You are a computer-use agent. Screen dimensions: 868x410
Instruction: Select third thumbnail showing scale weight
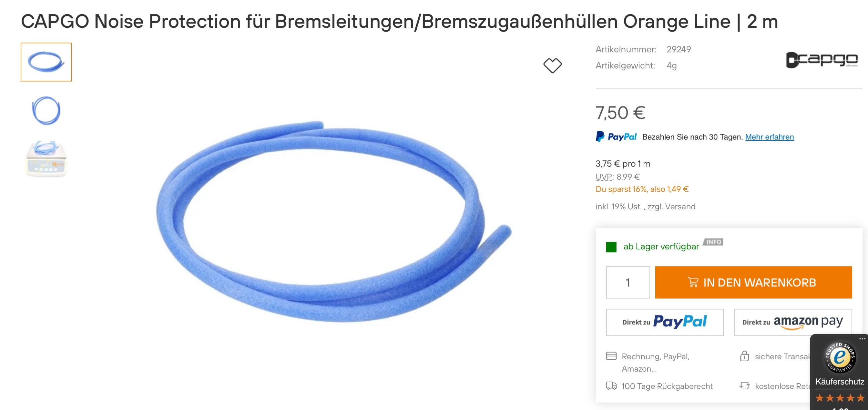(46, 159)
